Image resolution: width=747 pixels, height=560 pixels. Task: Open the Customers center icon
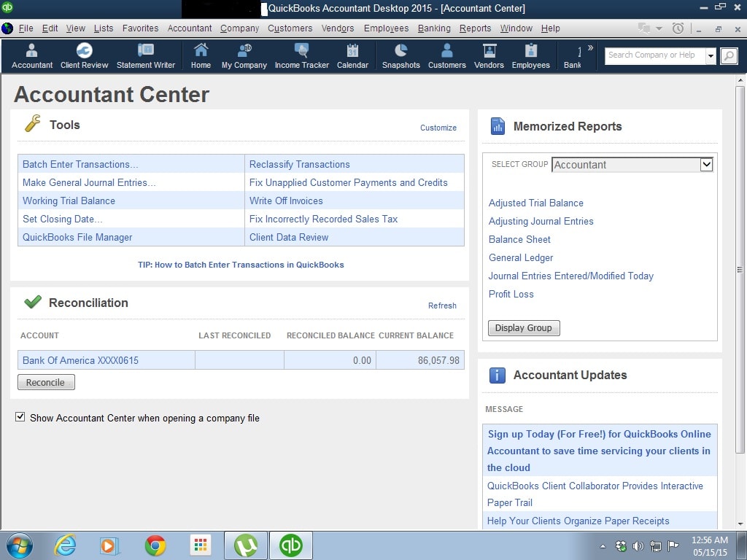(x=447, y=55)
